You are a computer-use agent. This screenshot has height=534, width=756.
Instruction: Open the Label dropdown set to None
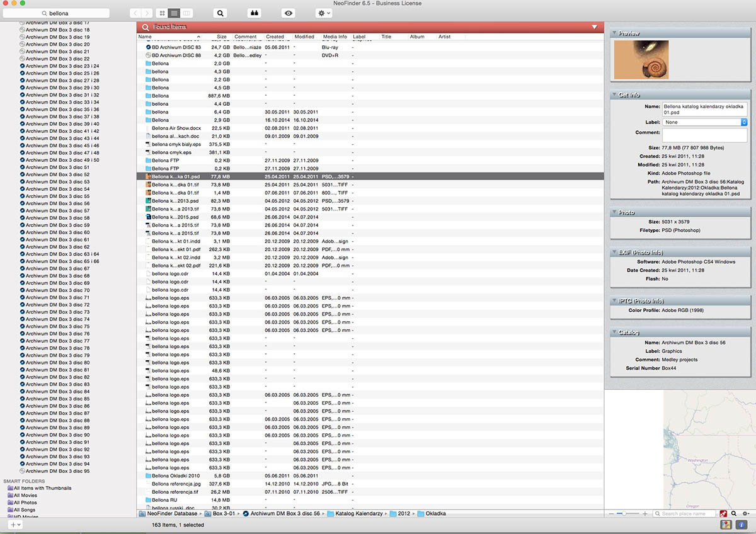(704, 122)
